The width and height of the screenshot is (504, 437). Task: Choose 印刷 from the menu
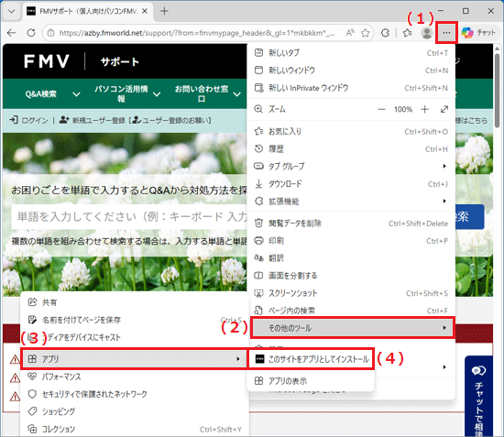click(x=351, y=241)
